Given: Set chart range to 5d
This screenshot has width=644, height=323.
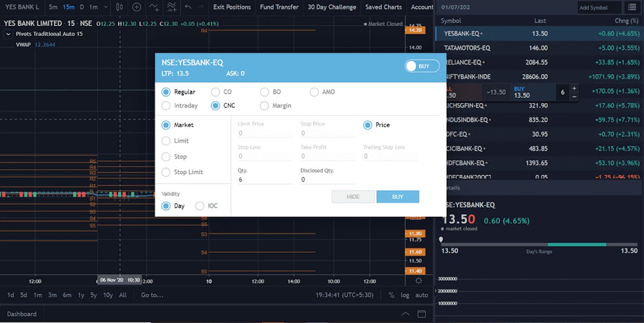Looking at the screenshot, I should tap(24, 295).
